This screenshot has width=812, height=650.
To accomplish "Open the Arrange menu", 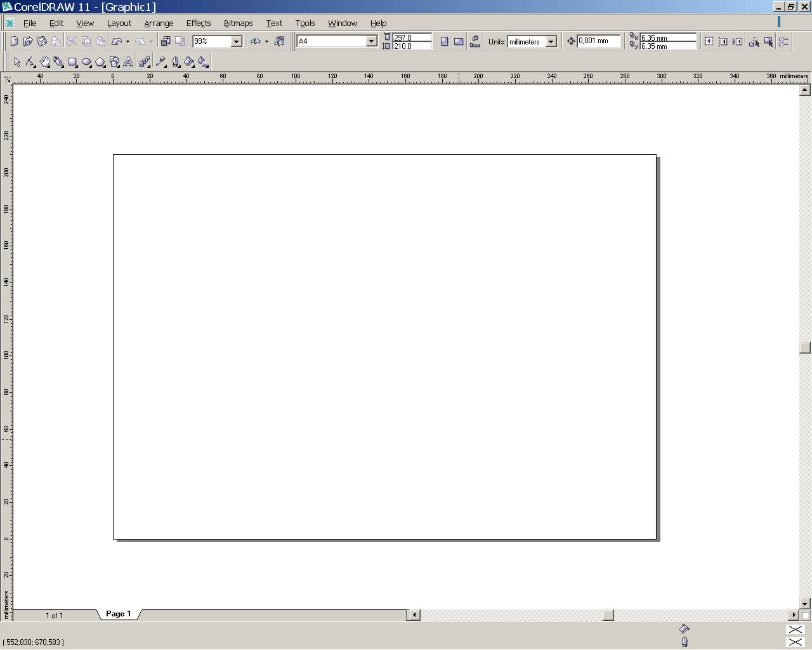I will (159, 23).
